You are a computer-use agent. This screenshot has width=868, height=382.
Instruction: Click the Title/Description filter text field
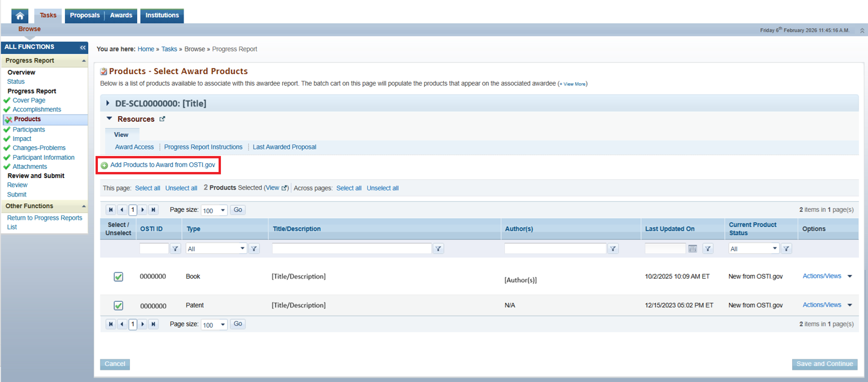pyautogui.click(x=351, y=249)
